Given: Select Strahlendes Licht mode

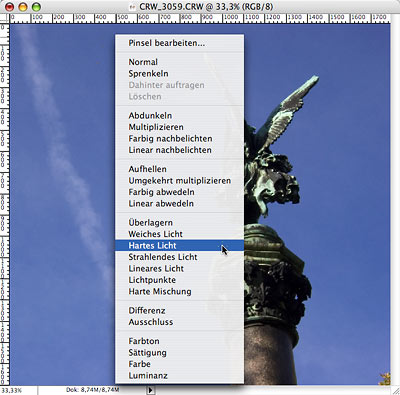Looking at the screenshot, I should tap(179, 257).
